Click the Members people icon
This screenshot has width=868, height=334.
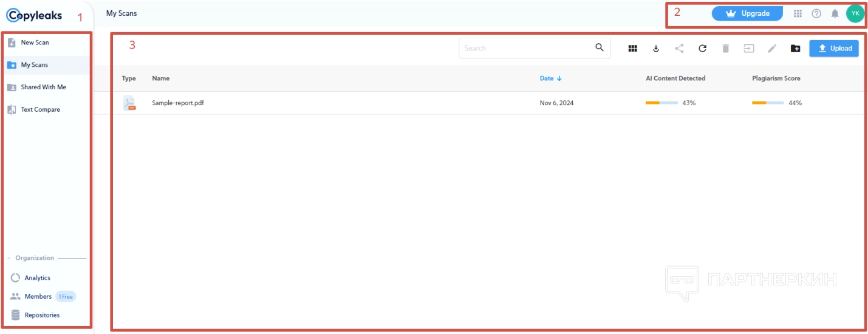[16, 296]
